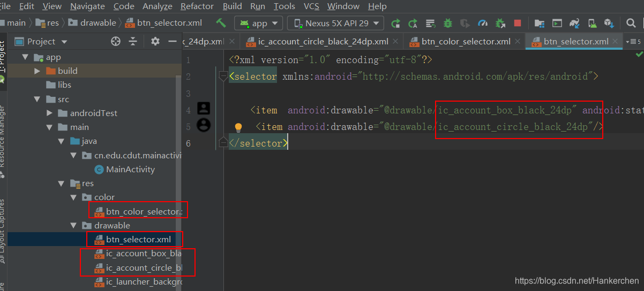This screenshot has height=291, width=644.
Task: Click the account box gutter preview icon
Action: (x=204, y=109)
